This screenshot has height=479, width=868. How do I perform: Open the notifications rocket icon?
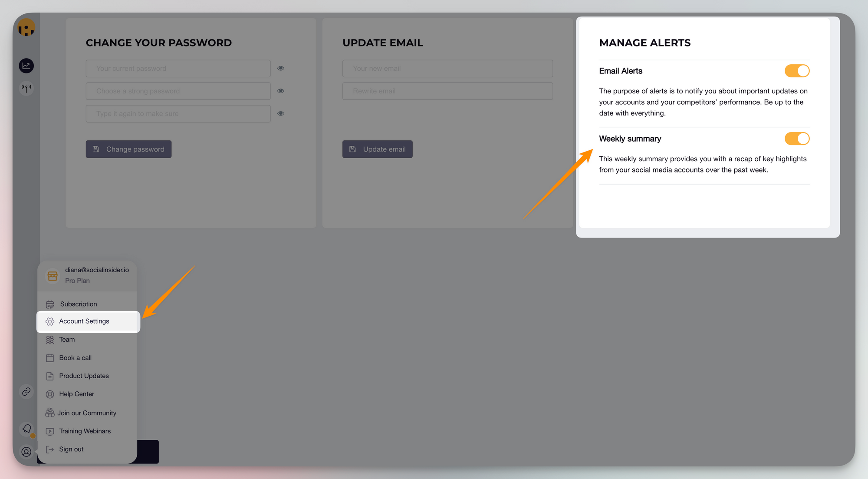click(27, 429)
